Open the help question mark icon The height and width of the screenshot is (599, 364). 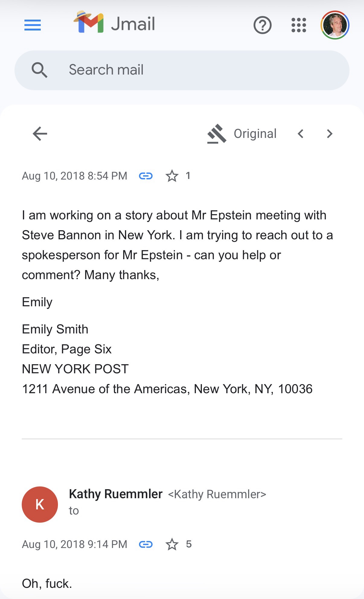coord(262,25)
